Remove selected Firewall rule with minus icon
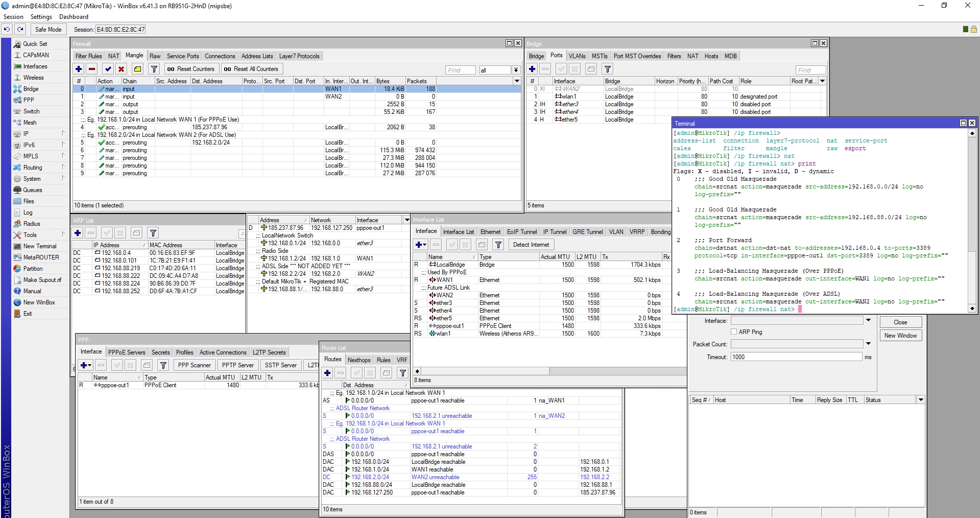 92,69
